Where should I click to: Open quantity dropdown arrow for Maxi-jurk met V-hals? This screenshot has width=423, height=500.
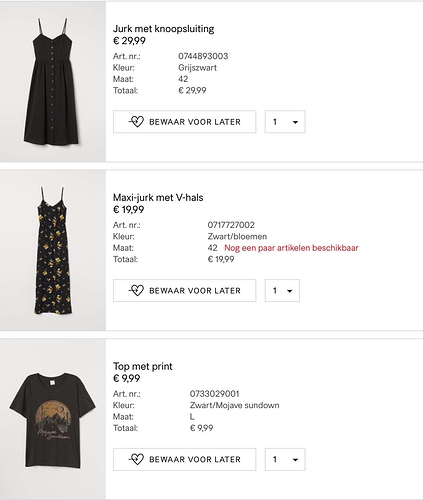(290, 291)
